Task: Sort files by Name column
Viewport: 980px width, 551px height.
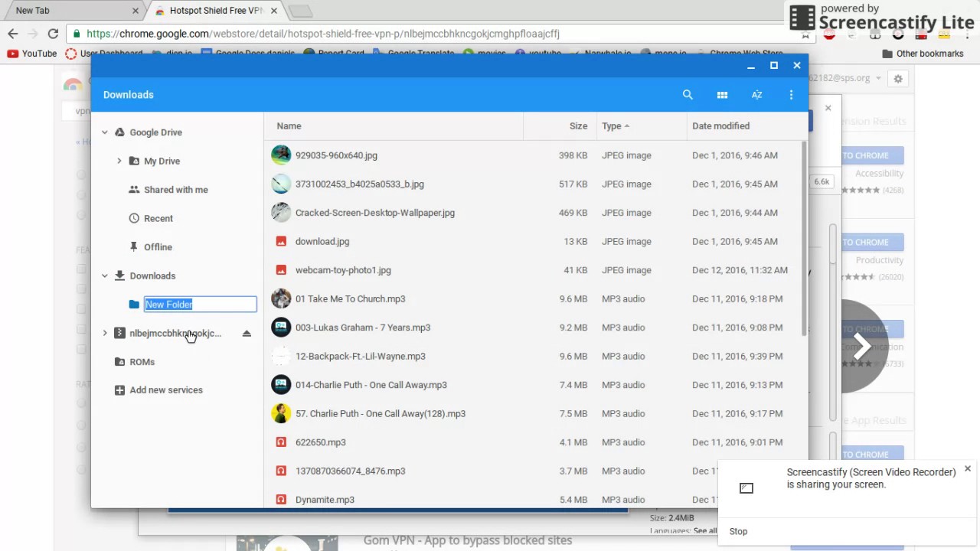Action: pyautogui.click(x=394, y=126)
